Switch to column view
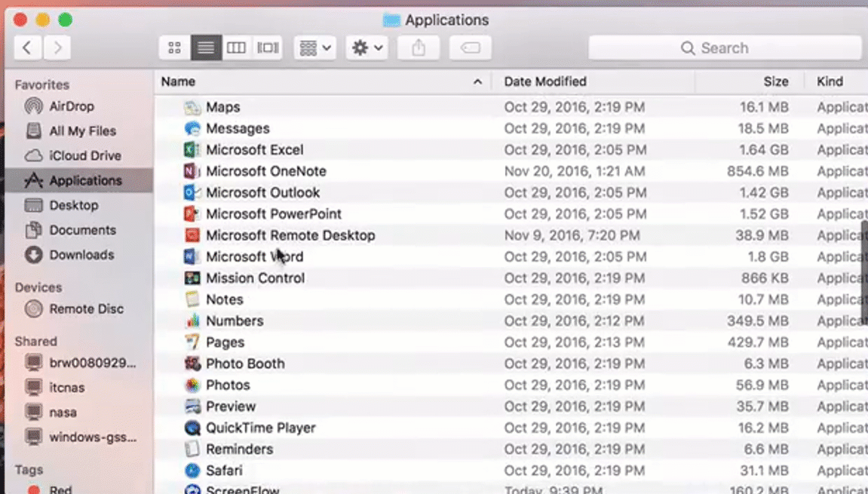This screenshot has width=868, height=494. click(236, 48)
